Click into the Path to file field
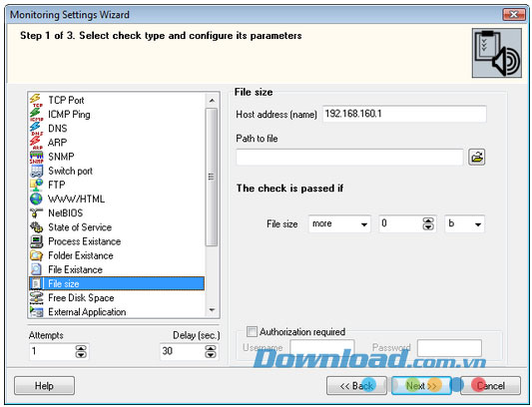This screenshot has height=407, width=532. coord(349,158)
